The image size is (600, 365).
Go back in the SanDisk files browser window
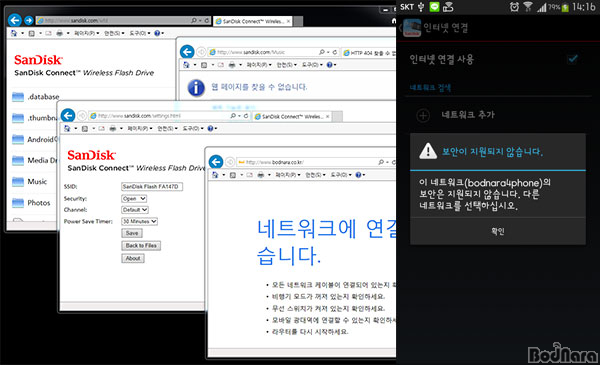pyautogui.click(x=15, y=20)
